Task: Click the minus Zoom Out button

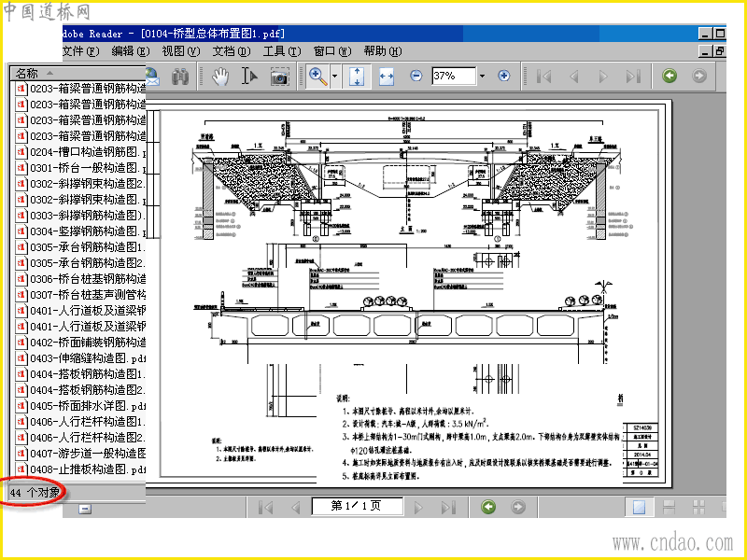Action: [x=416, y=76]
